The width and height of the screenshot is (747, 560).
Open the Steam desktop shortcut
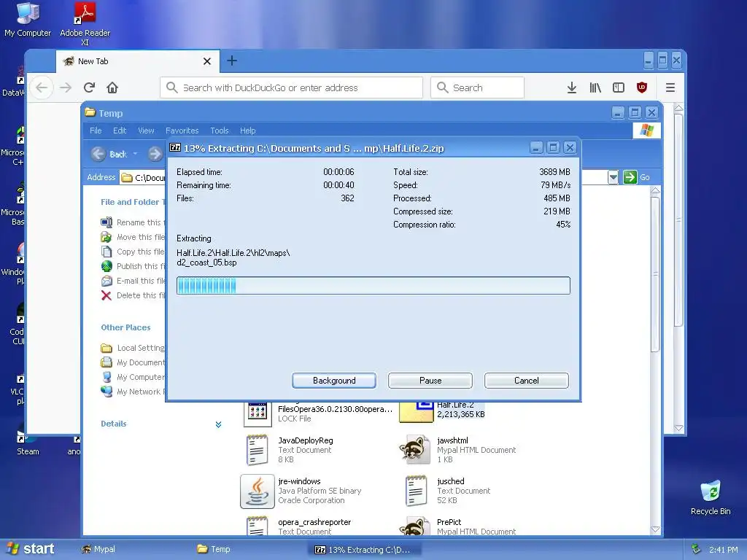tap(28, 440)
